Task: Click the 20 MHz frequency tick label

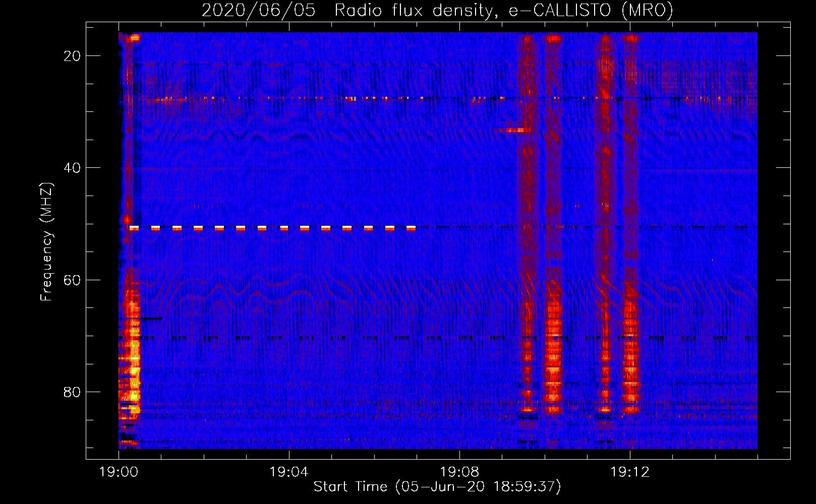Action: (72, 56)
